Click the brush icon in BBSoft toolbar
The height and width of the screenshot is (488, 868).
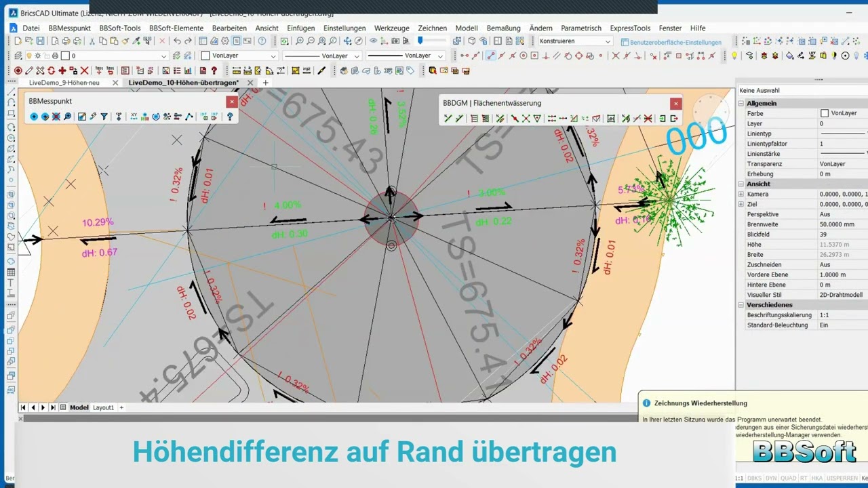pyautogui.click(x=321, y=70)
